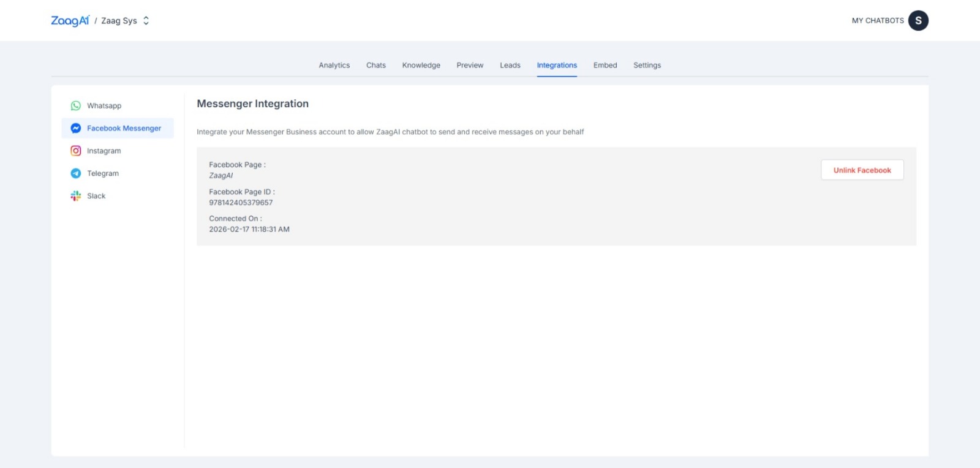Open the Preview tab

[x=470, y=66]
